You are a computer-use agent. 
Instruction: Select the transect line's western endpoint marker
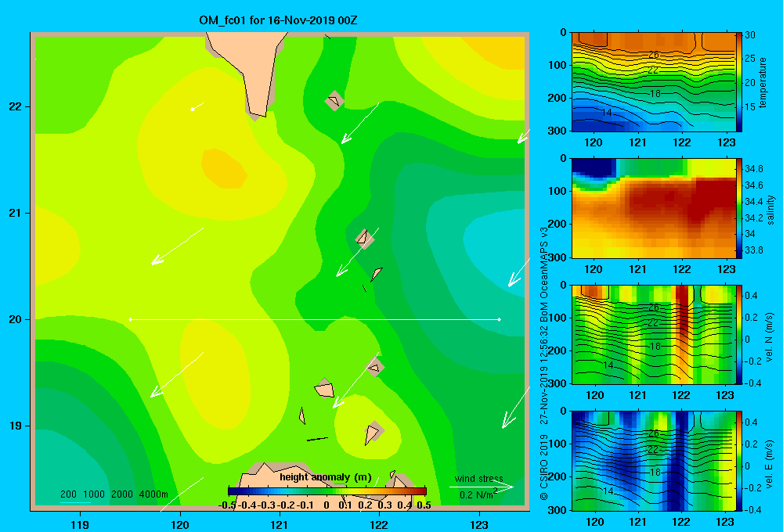click(130, 319)
